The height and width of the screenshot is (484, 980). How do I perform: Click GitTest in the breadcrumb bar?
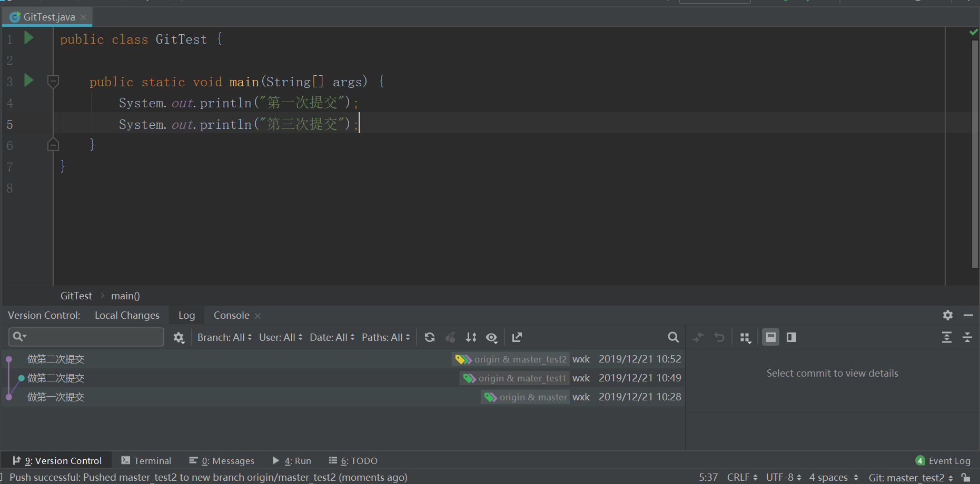[x=76, y=296]
